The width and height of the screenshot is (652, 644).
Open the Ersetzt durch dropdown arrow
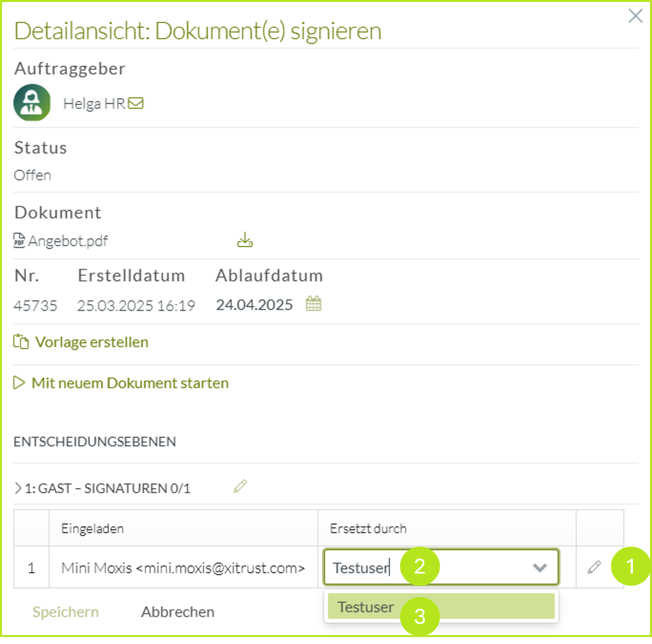tap(540, 568)
